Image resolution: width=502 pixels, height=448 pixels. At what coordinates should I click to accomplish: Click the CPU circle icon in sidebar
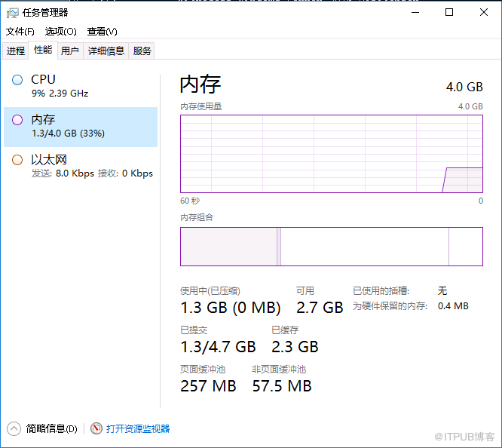coord(17,80)
